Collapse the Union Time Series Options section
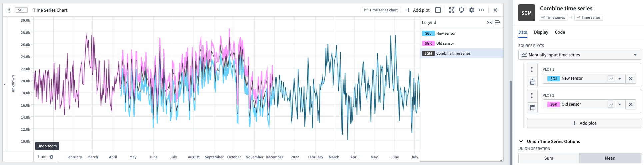 pyautogui.click(x=521, y=141)
